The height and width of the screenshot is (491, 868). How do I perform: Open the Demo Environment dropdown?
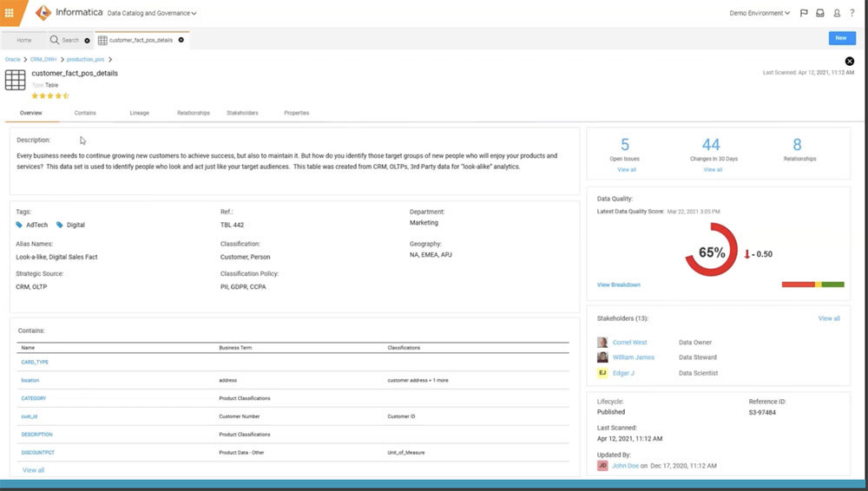click(760, 13)
